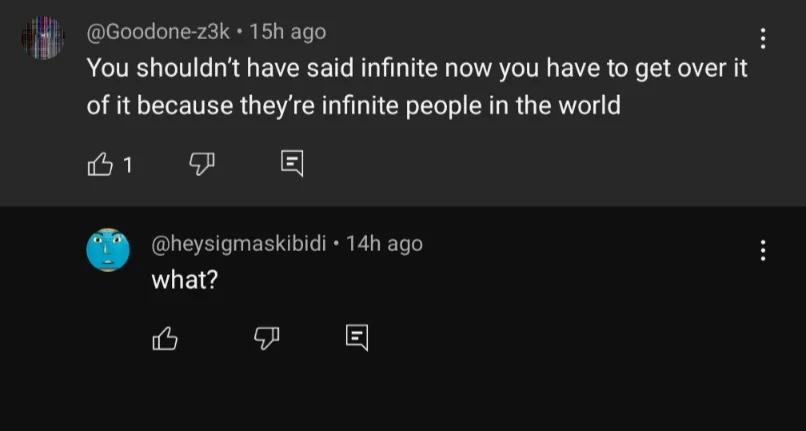Tap reply icon under "what?" comment
806x431 pixels.
[x=356, y=339]
